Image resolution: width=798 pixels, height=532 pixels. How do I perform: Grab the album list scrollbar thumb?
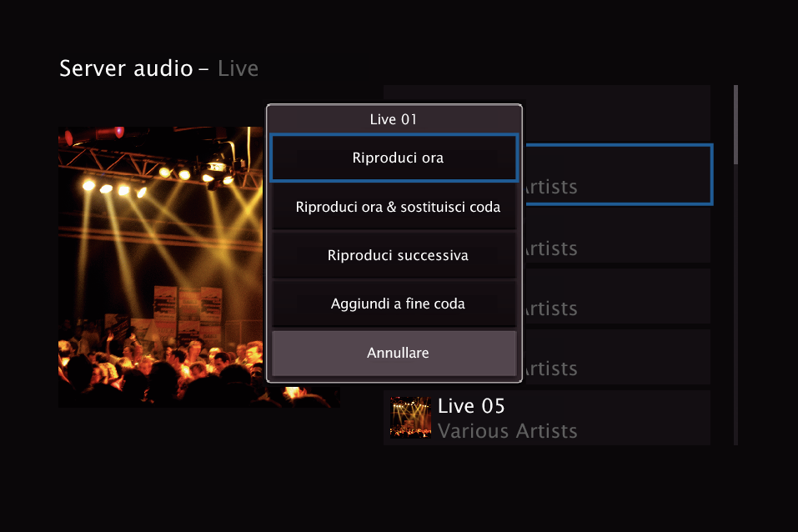(x=735, y=125)
